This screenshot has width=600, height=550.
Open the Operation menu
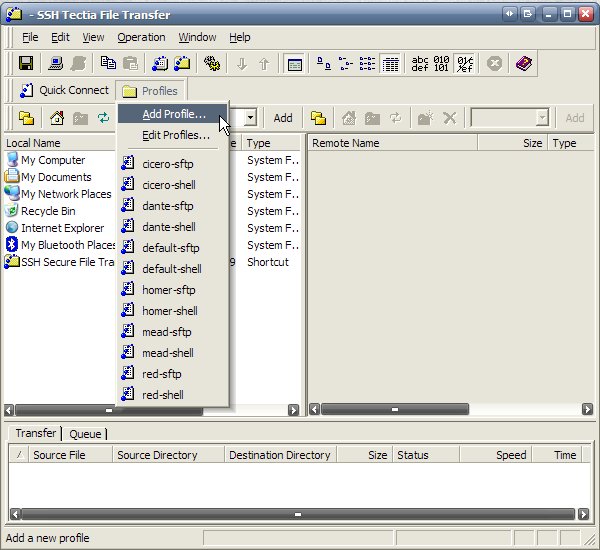point(141,38)
